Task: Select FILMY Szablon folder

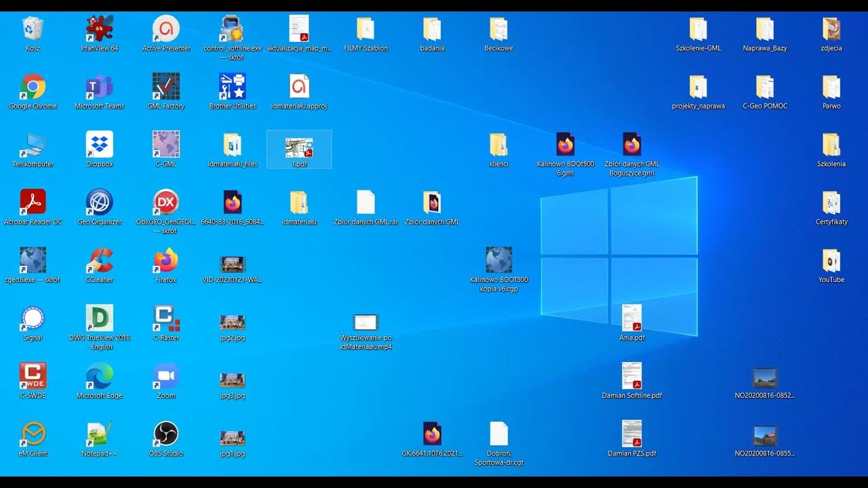Action: 366,29
